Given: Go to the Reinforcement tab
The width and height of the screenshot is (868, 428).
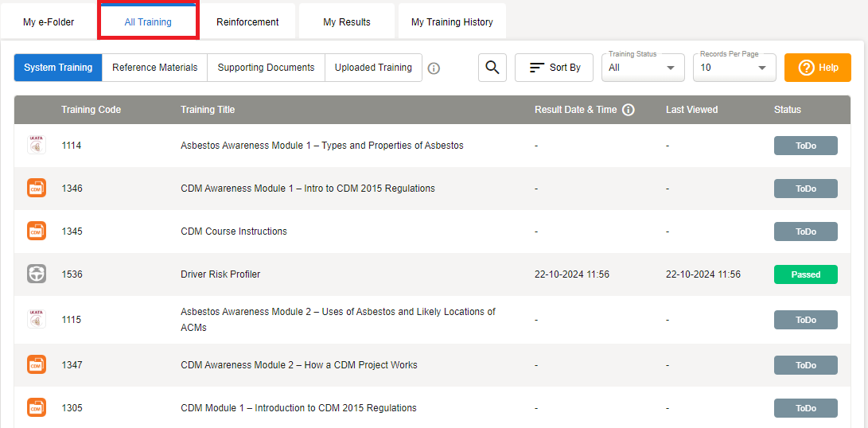Looking at the screenshot, I should tap(247, 22).
